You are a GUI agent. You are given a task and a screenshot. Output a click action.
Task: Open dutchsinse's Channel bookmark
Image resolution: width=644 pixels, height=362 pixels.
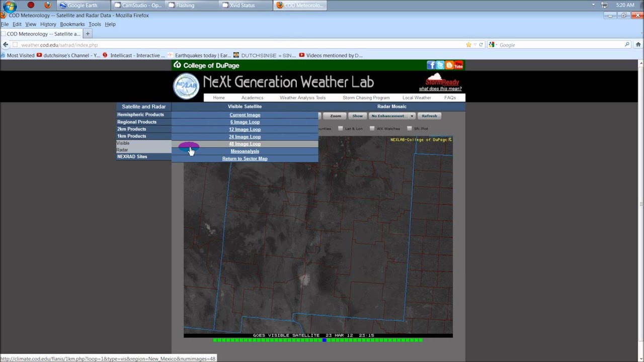click(68, 55)
